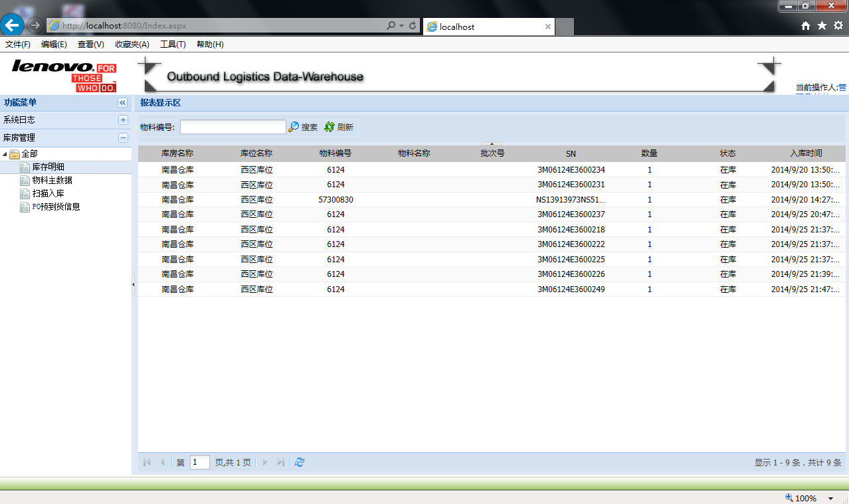The width and height of the screenshot is (849, 504).
Task: Select 物料主数据 in the tree
Action: (52, 180)
